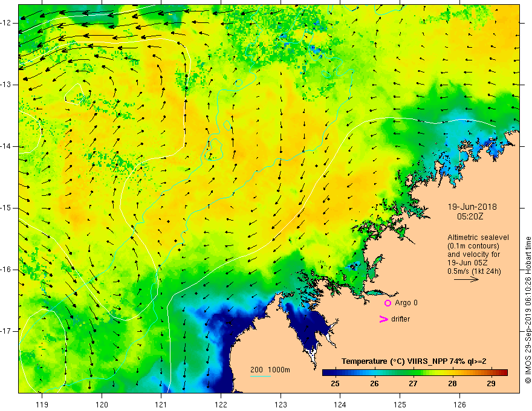Click the IMOS copyright timestamp text
532x411 pixels.
point(528,310)
